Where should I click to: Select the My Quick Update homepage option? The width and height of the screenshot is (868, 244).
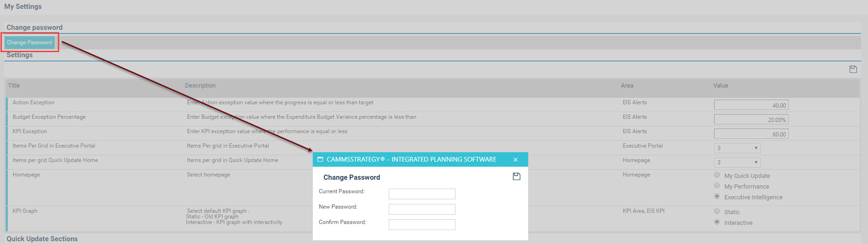(x=717, y=175)
